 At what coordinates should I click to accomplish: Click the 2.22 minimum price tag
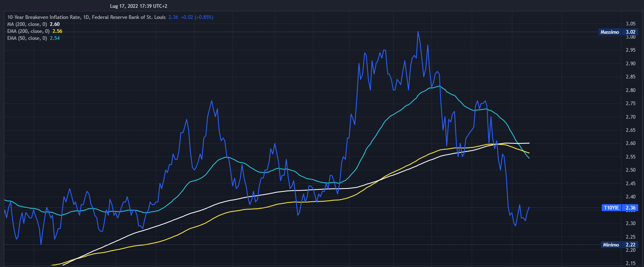coord(630,245)
